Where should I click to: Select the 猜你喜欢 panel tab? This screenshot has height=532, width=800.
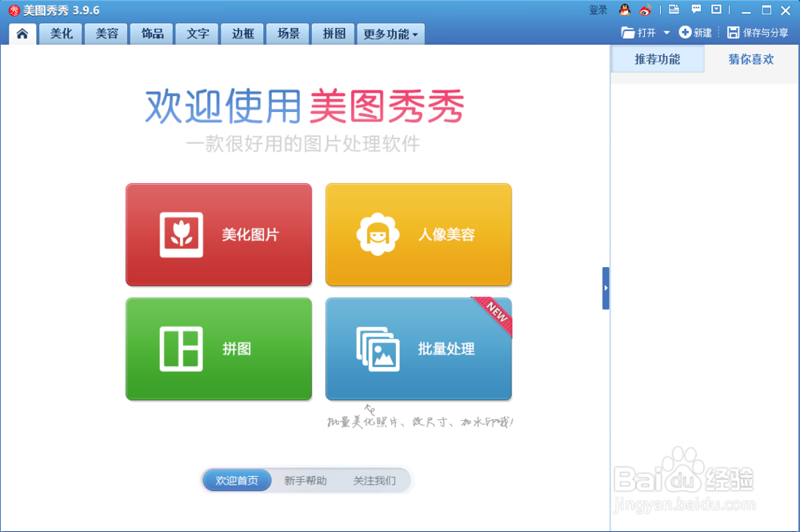pyautogui.click(x=751, y=59)
